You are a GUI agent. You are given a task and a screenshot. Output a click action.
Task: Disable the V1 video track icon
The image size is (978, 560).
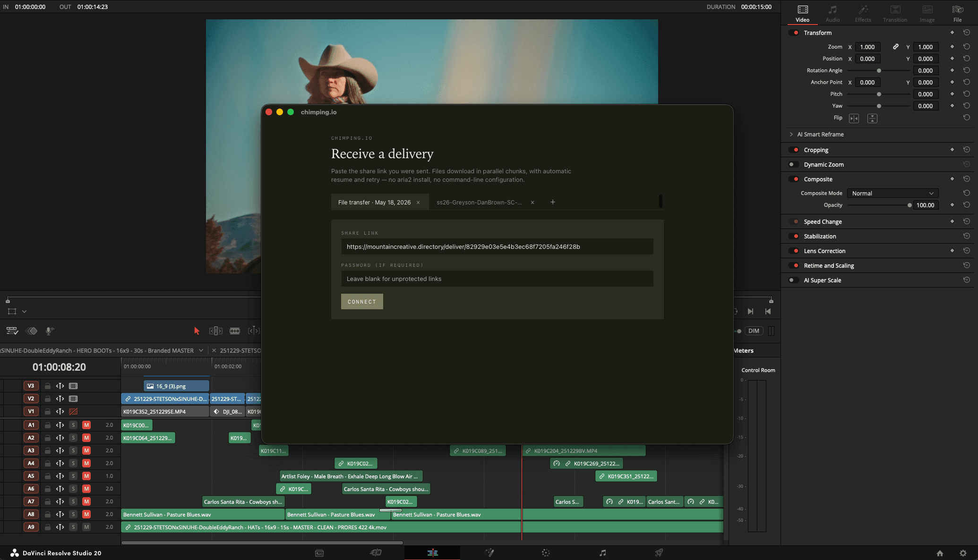coord(73,411)
